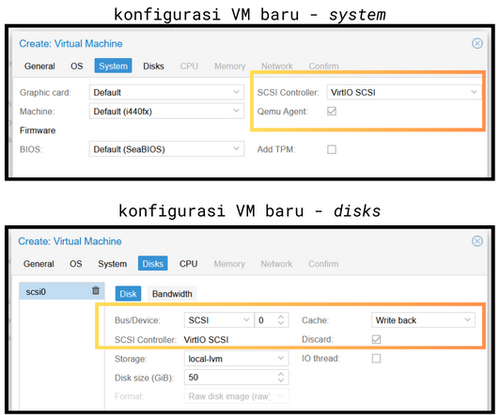
Task: Open the BIOS dropdown showing Default (SeaBIOS)
Action: [167, 149]
